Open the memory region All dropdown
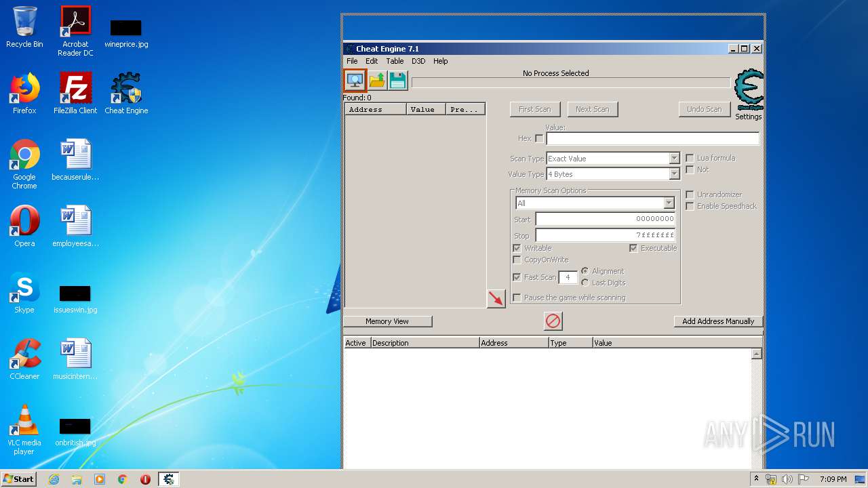Image resolution: width=868 pixels, height=488 pixels. (595, 203)
